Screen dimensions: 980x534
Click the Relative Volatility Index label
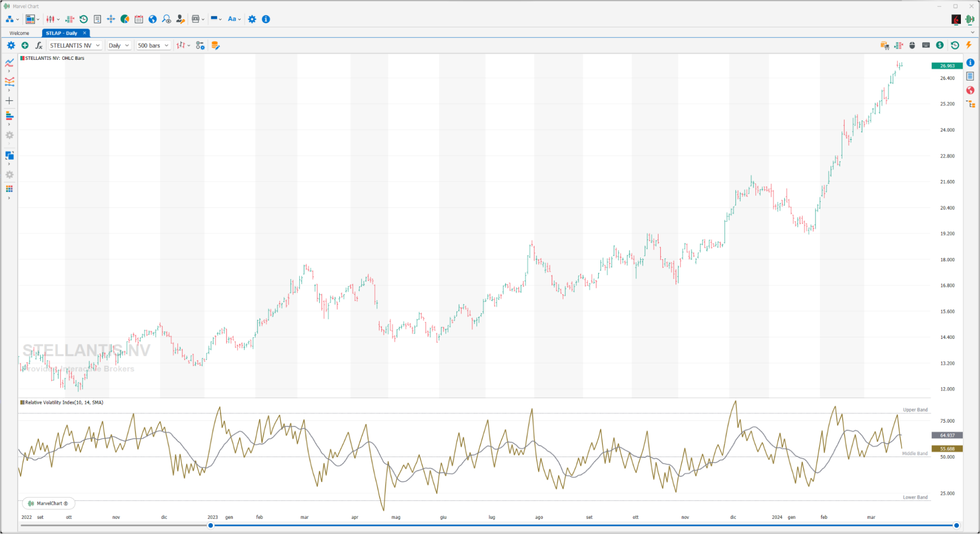point(64,402)
